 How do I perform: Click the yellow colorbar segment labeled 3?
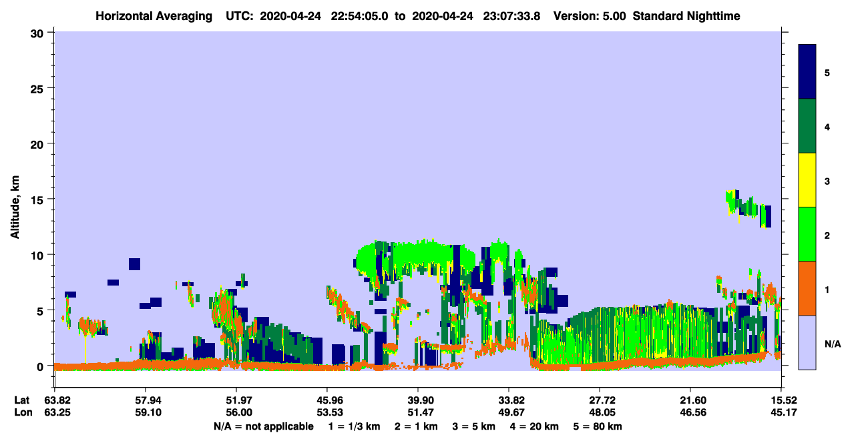coord(807,180)
